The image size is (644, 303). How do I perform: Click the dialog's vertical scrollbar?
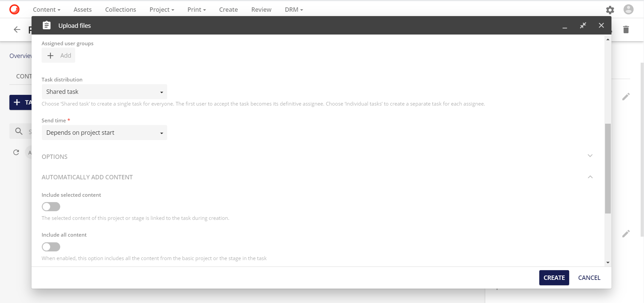(607, 168)
